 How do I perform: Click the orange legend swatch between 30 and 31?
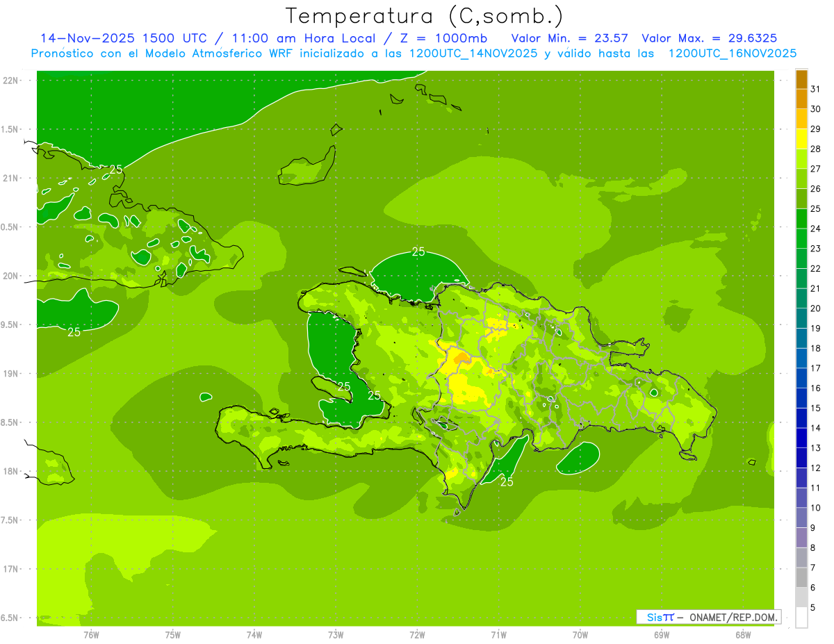tap(801, 99)
